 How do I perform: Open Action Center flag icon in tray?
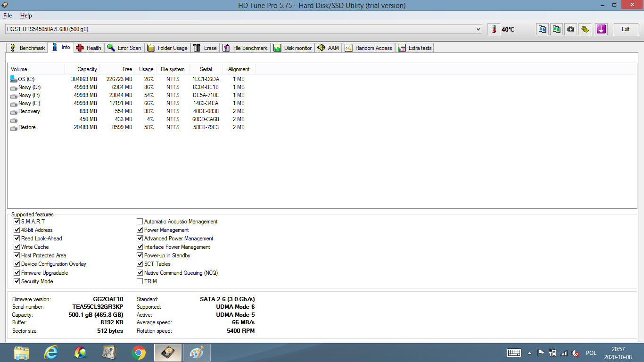coord(541,353)
